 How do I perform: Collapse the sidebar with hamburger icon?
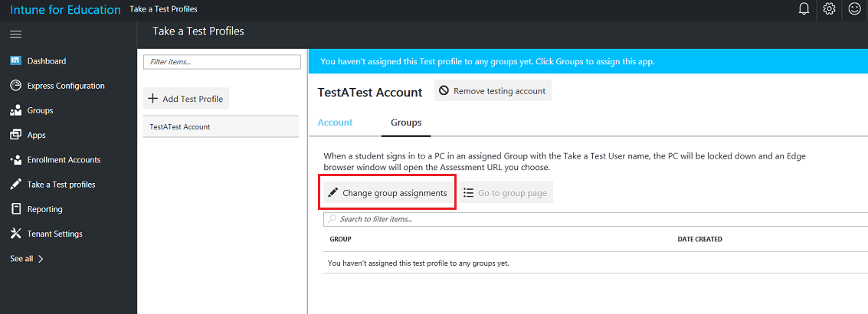point(15,34)
